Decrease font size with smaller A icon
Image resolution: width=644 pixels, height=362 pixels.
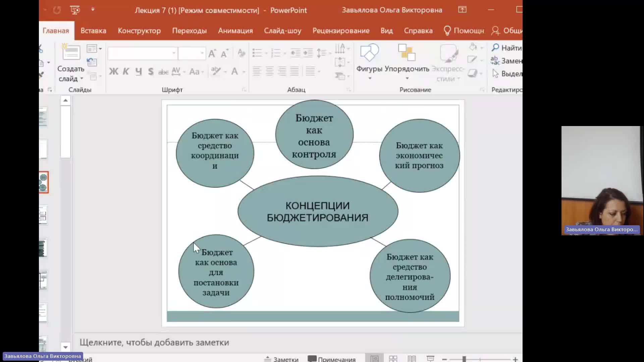(x=224, y=53)
